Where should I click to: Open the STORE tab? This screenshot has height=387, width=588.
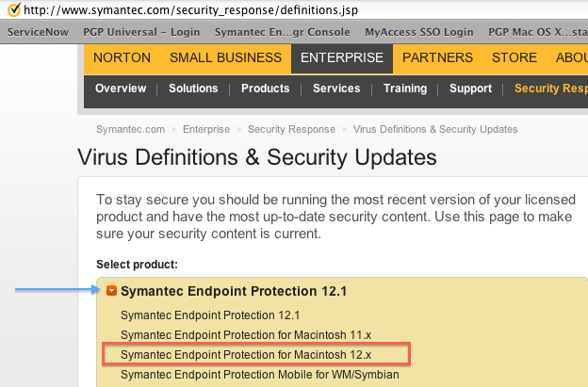pyautogui.click(x=514, y=58)
